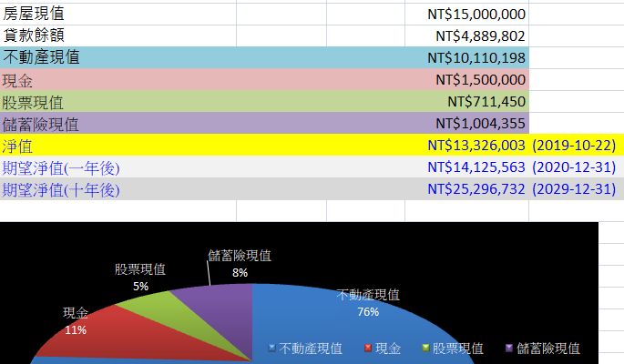Select the (2020-12-31) date cell
Viewport: 624px width, 364px height.
(574, 167)
